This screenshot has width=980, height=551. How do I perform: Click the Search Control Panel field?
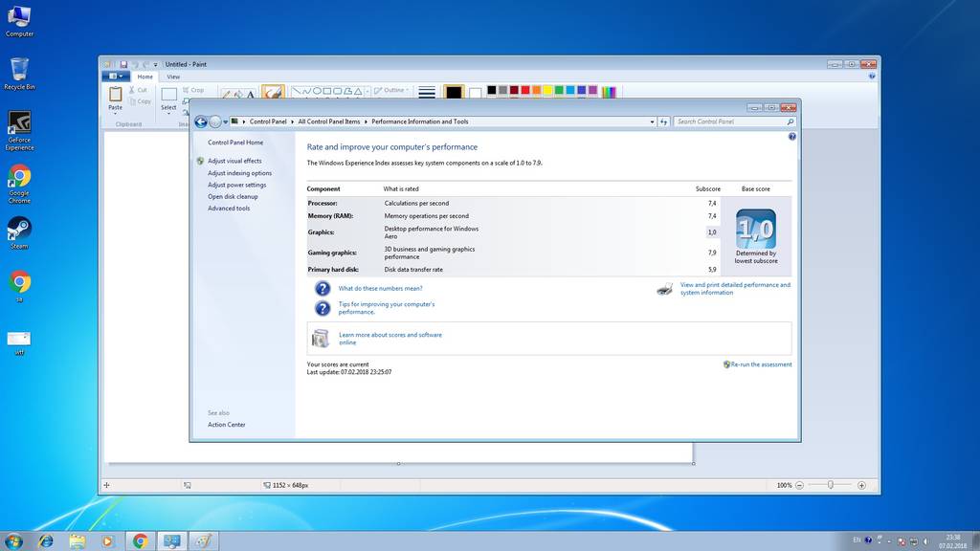(729, 121)
